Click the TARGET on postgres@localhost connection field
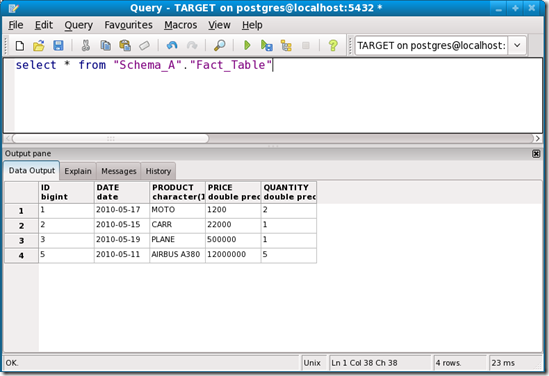The height and width of the screenshot is (376, 549). (431, 46)
